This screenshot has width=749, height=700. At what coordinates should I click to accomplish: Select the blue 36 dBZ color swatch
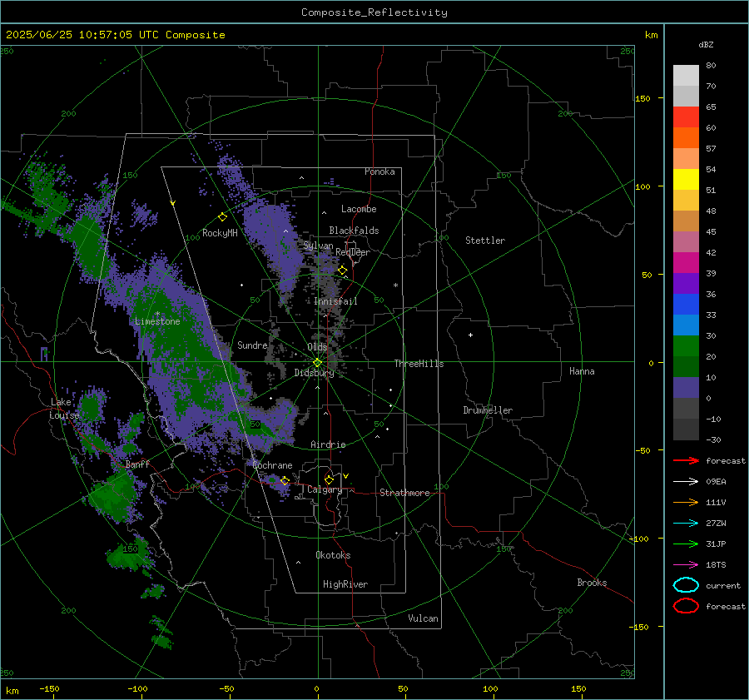click(x=686, y=304)
